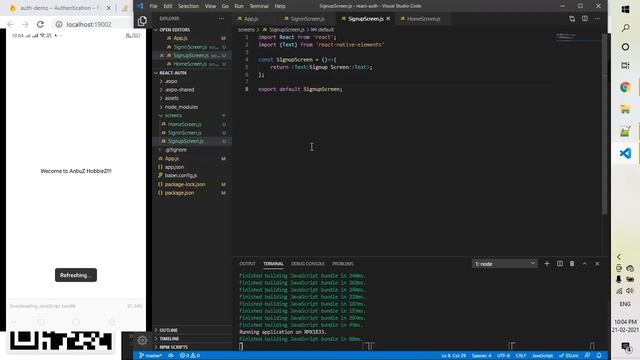Open Explorer's Views and More Actions ellipsis

coord(221,19)
